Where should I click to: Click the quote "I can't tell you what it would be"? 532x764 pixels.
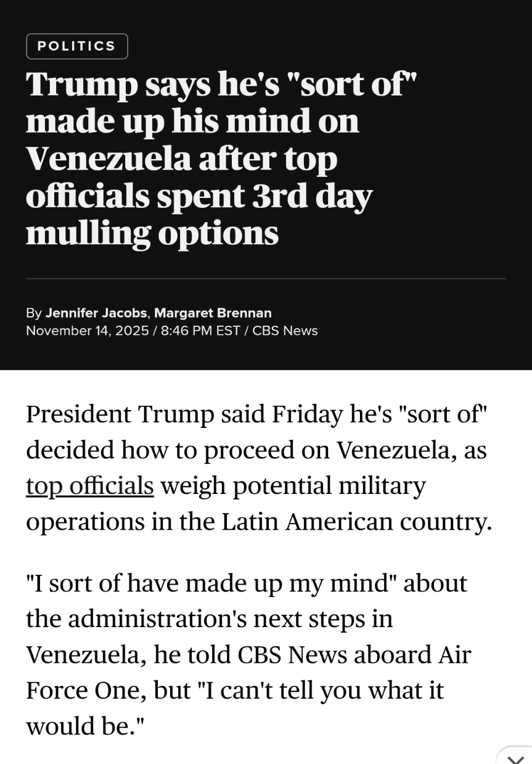pos(321,691)
